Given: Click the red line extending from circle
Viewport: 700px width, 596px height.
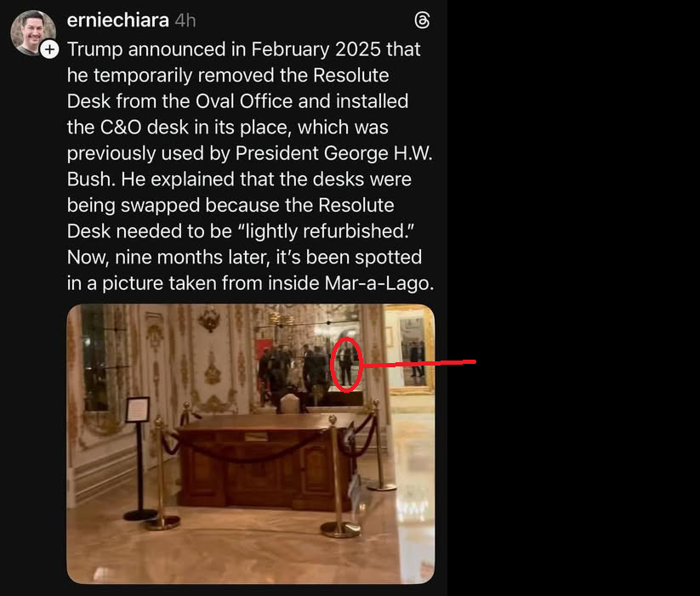Looking at the screenshot, I should coord(418,364).
